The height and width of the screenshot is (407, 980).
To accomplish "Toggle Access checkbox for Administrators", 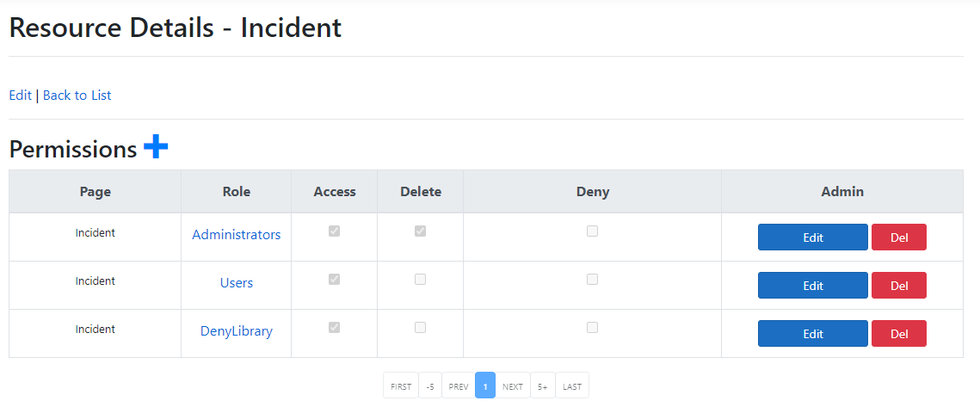I will click(x=334, y=231).
